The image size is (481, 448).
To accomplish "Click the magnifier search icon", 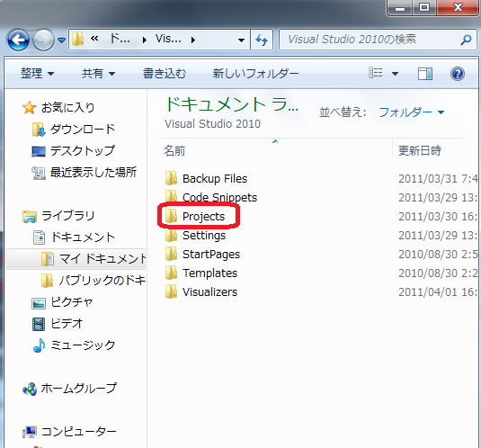I will click(x=467, y=40).
